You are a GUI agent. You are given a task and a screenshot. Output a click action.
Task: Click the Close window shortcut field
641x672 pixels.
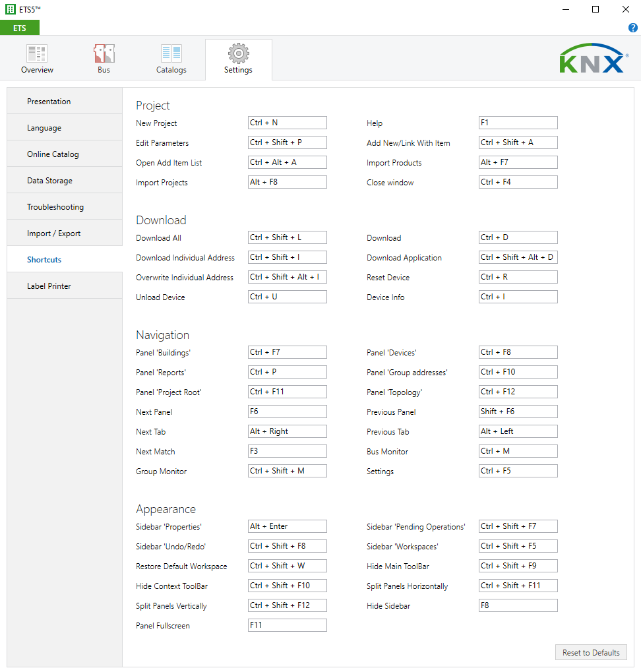[x=518, y=182]
